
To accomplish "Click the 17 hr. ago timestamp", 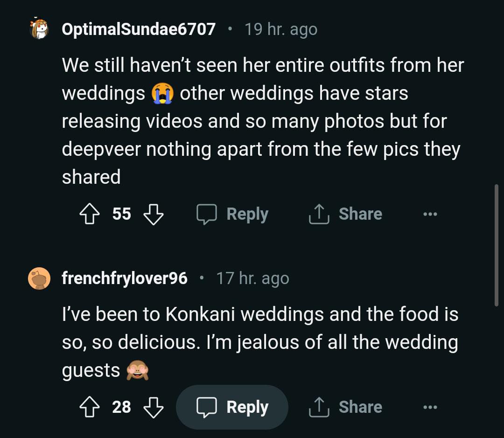I will tap(252, 278).
